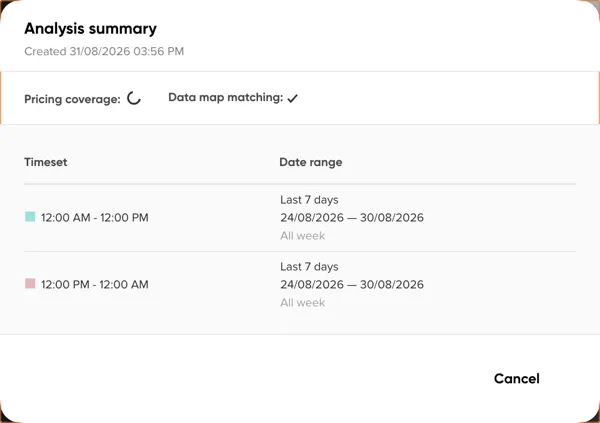Viewport: 600px width, 423px height.
Task: Select the 12:00 PM - 12:00 AM timeset
Action: 95,284
